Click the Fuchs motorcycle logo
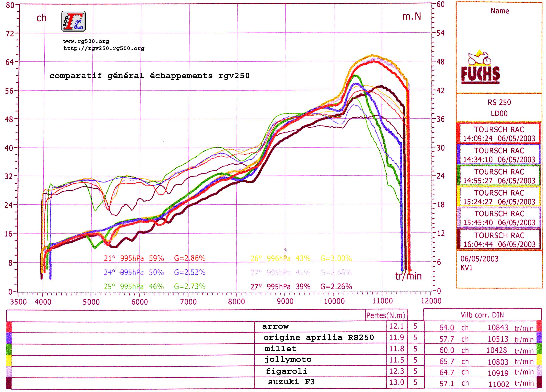This screenshot has width=546, height=392. 480,68
